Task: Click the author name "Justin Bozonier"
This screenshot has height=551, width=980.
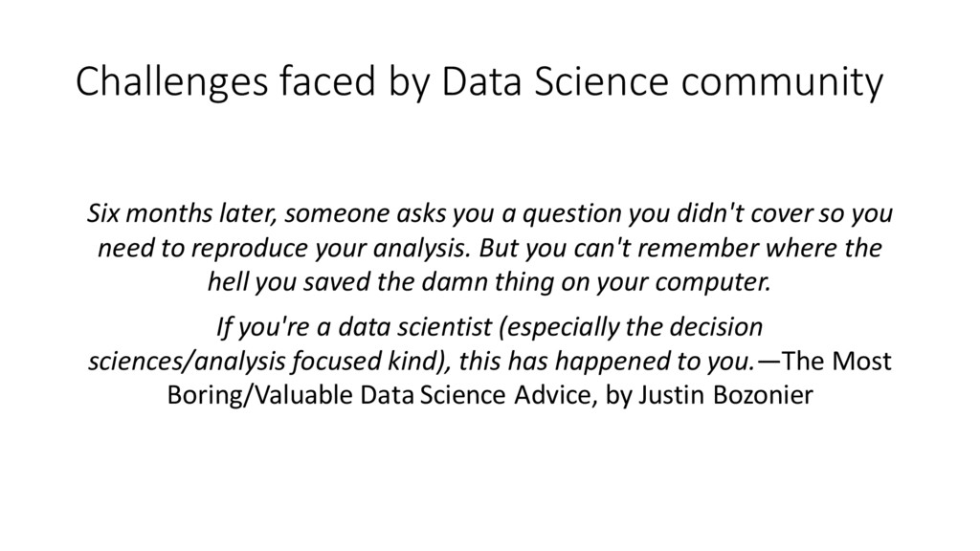Action: coord(725,395)
